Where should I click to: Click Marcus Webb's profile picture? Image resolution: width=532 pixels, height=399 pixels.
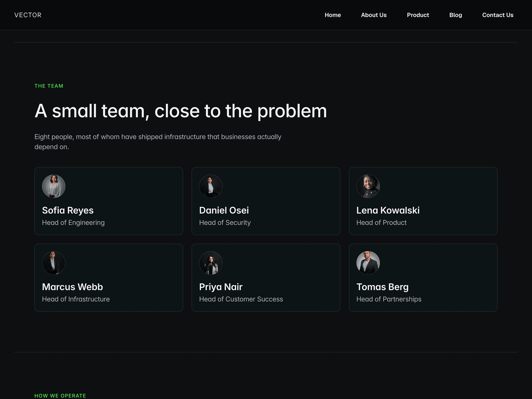pos(54,263)
